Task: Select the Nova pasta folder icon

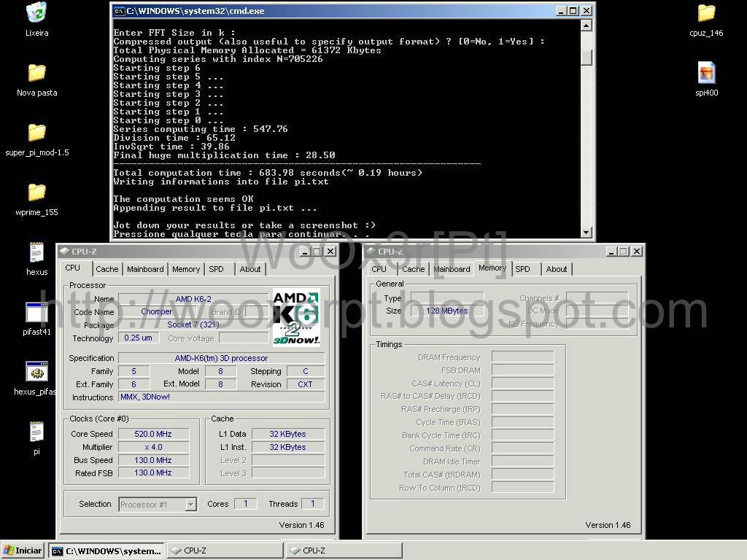Action: pyautogui.click(x=36, y=72)
